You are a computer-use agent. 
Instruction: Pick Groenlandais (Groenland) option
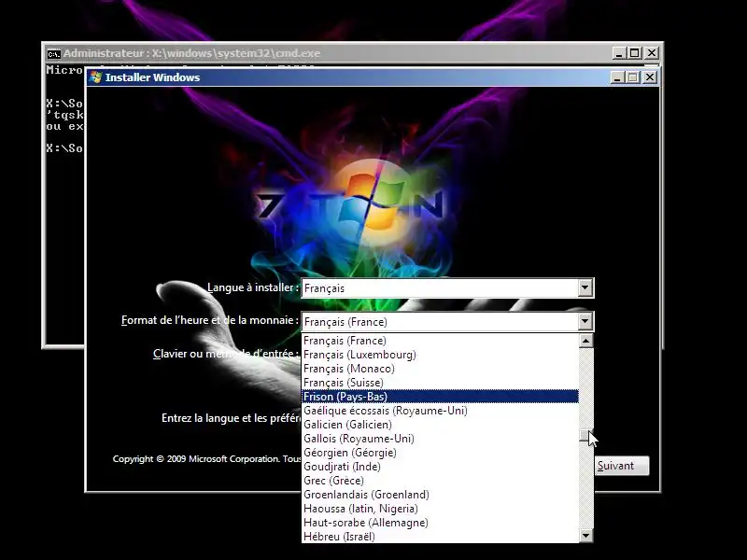click(x=440, y=495)
